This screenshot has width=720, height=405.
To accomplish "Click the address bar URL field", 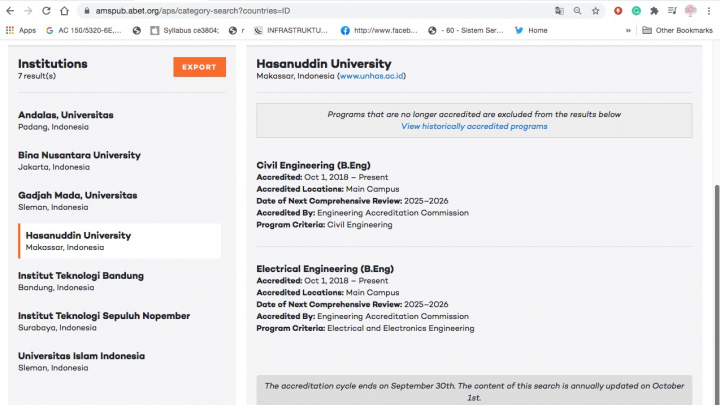I will [x=300, y=10].
